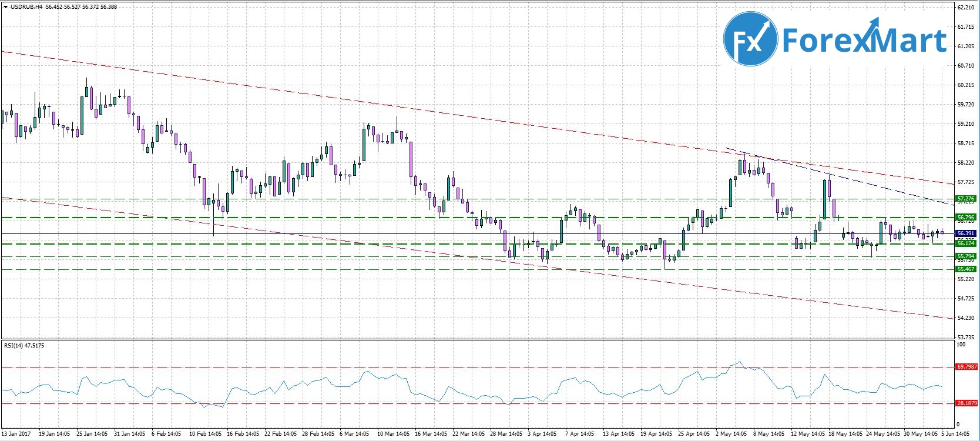Viewport: 980px width, 441px height.
Task: Click the 25 Jan 14:05 time axis label
Action: (92, 435)
